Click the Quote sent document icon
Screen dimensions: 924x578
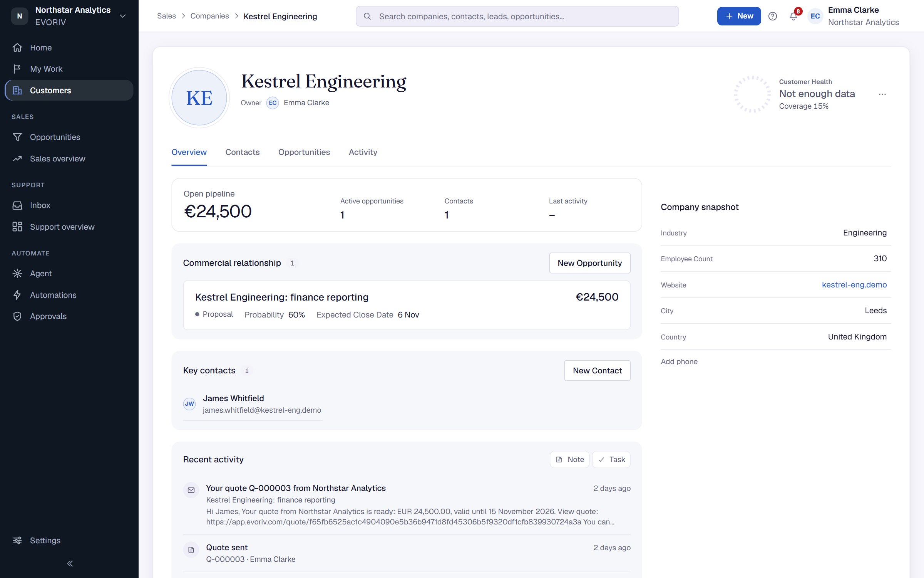(191, 550)
